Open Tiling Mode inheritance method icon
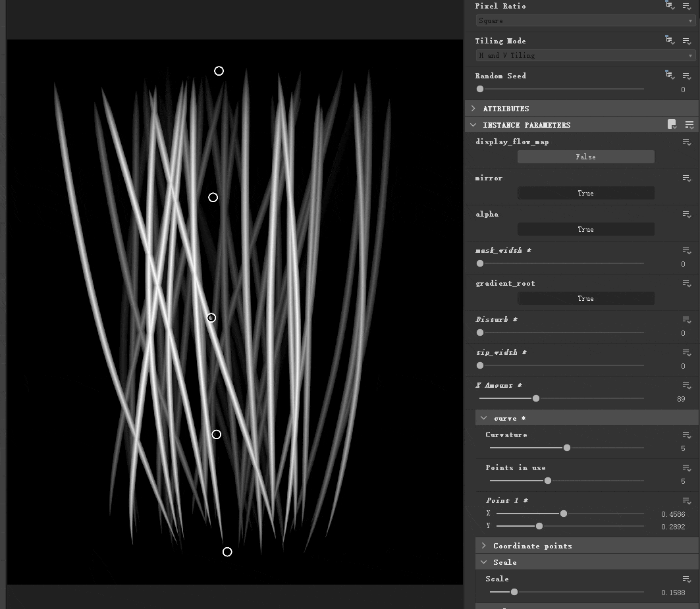This screenshot has height=609, width=700. 670,40
